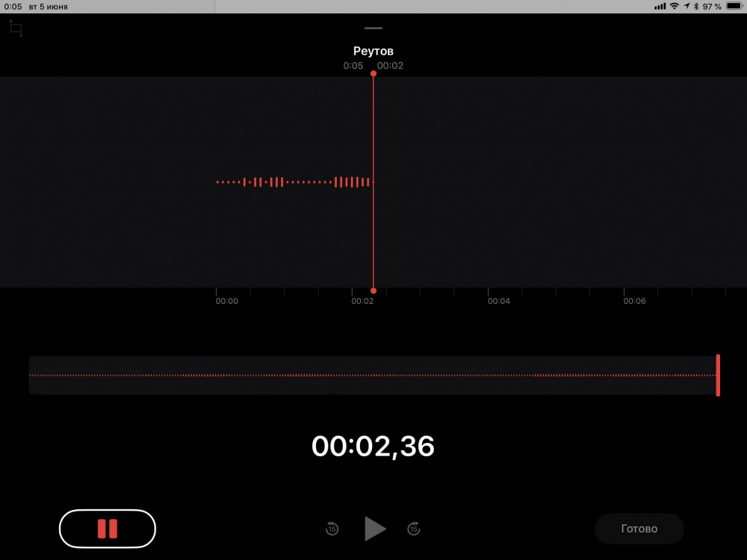Skip forward 15 seconds

pyautogui.click(x=414, y=529)
